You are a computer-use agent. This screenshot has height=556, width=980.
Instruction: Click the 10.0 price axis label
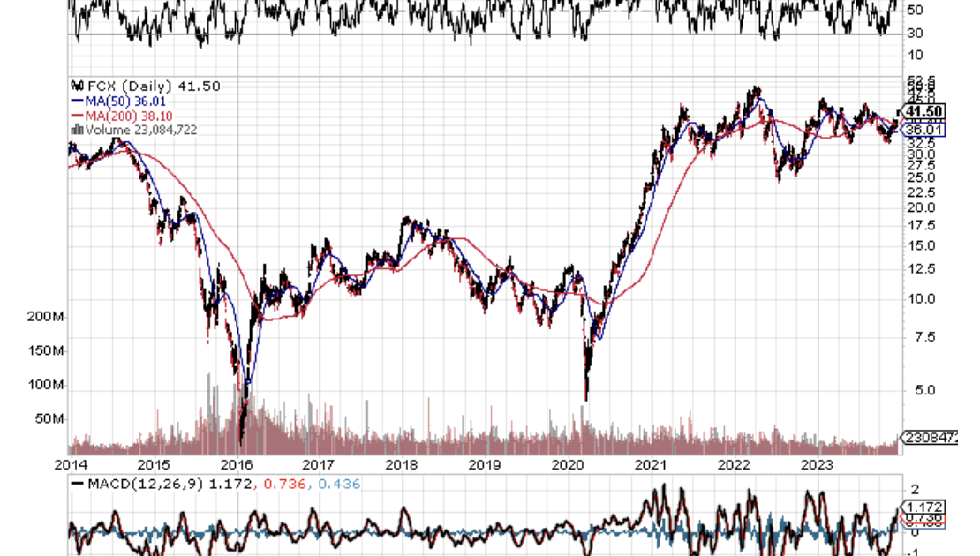(922, 298)
